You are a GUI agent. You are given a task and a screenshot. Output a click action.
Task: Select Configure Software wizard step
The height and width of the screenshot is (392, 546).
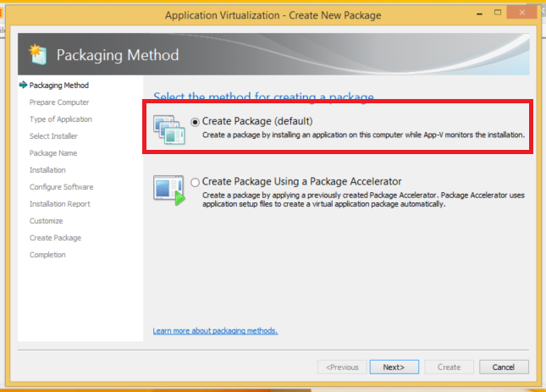pos(61,187)
